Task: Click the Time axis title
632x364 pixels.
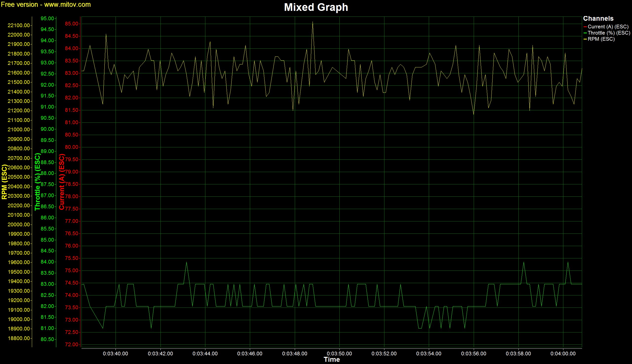Action: pos(331,360)
